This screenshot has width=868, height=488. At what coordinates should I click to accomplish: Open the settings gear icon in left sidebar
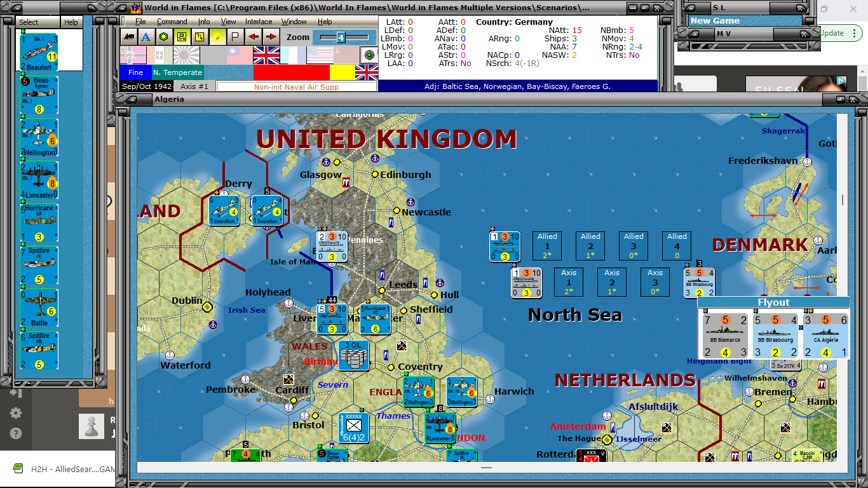17,413
